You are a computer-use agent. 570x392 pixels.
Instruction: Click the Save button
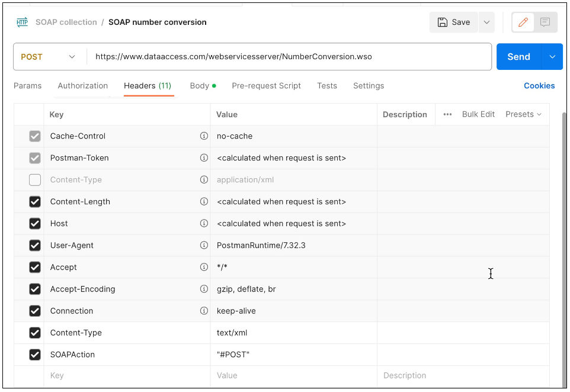click(x=454, y=22)
